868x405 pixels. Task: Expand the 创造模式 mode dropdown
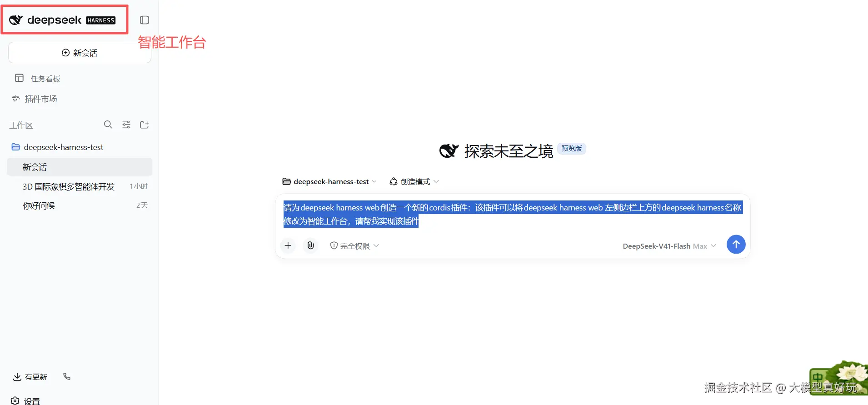pyautogui.click(x=414, y=181)
